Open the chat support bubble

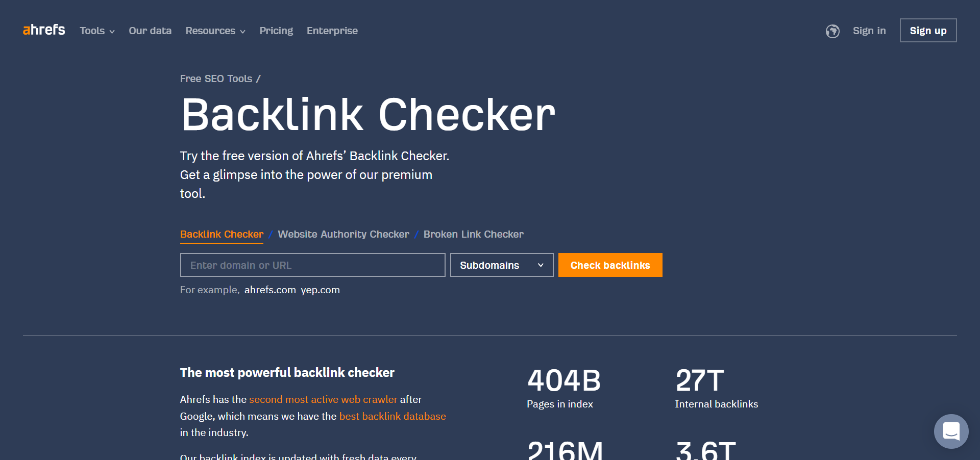pos(951,431)
